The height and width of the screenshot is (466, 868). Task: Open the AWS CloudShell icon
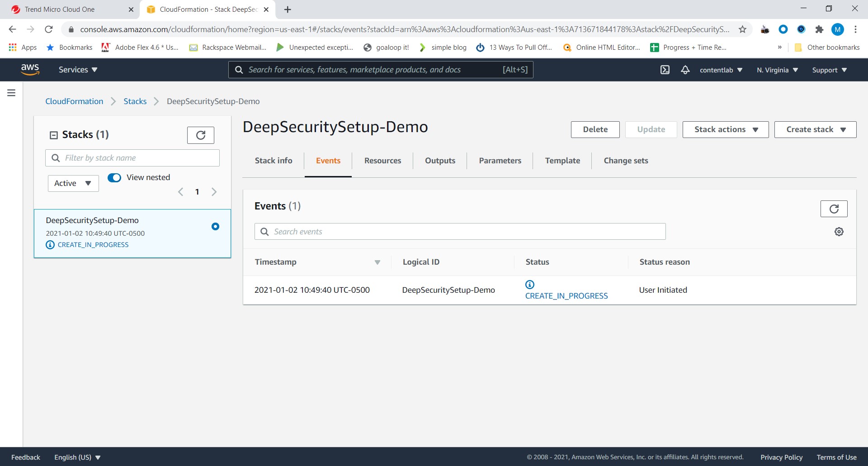(x=665, y=70)
